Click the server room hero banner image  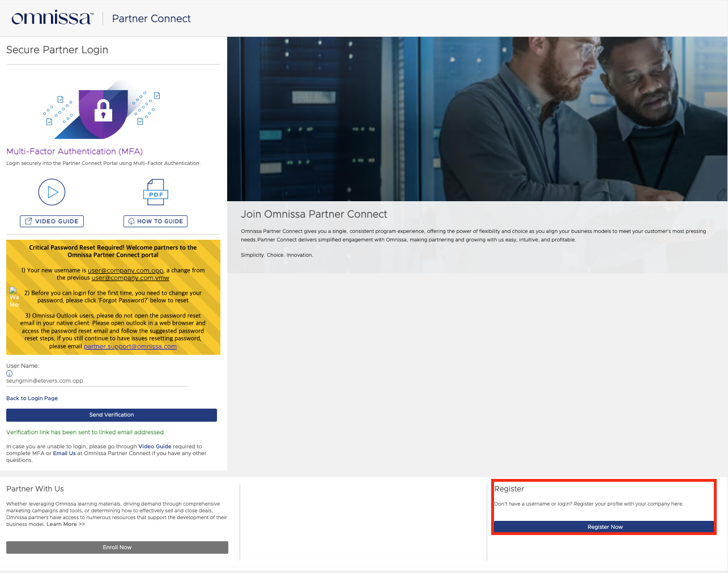click(x=477, y=119)
